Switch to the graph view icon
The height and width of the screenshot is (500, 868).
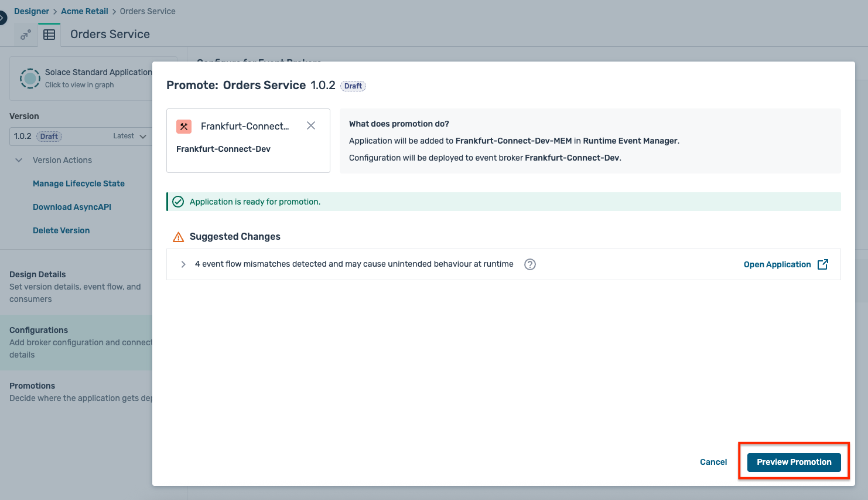click(25, 35)
